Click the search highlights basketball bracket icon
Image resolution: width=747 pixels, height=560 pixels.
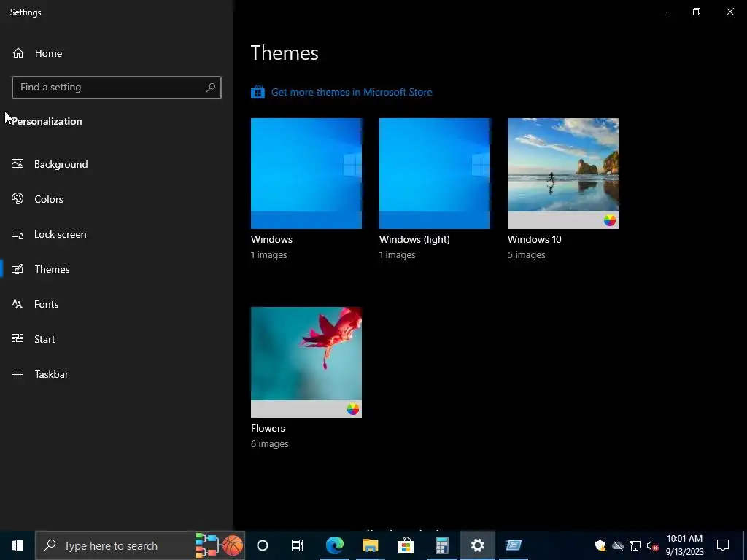point(219,545)
